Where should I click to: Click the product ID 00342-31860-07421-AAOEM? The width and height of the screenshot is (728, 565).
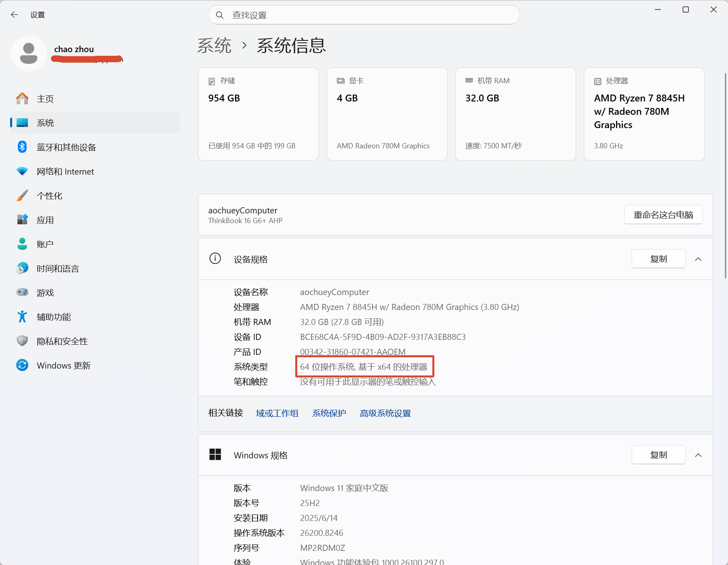(x=353, y=352)
